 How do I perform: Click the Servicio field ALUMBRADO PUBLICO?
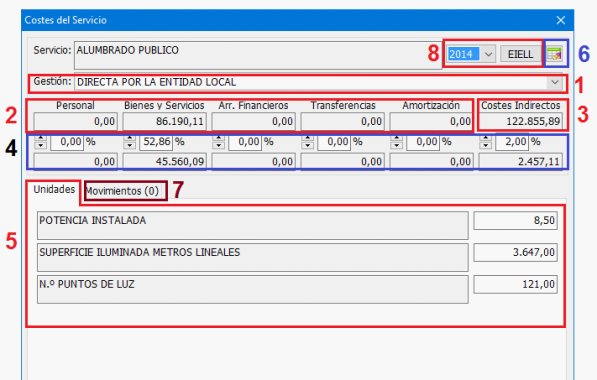tap(258, 56)
